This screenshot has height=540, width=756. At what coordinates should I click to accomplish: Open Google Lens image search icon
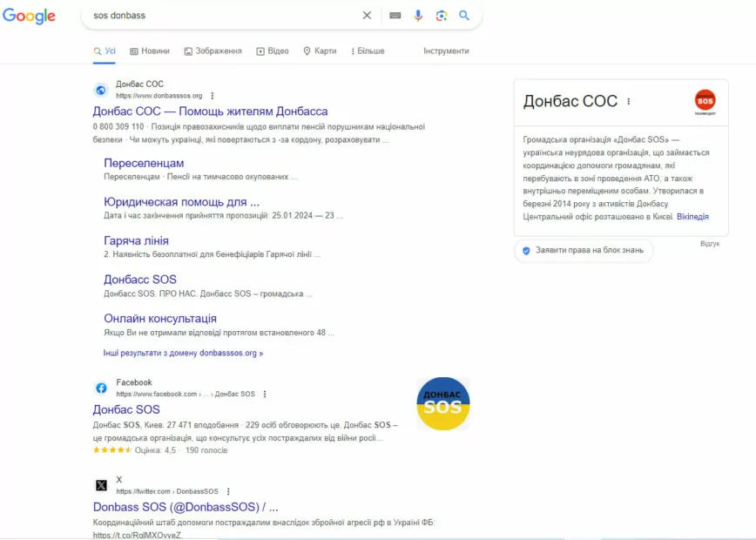(x=442, y=16)
